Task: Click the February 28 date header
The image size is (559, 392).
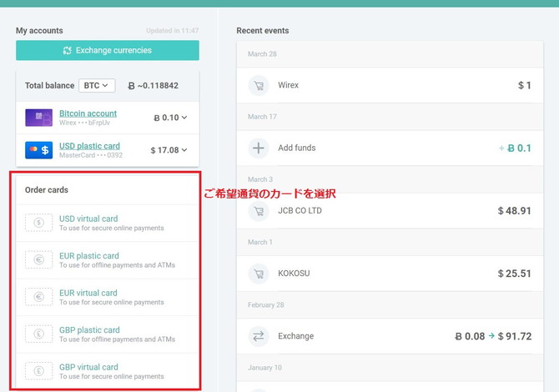Action: click(x=266, y=305)
